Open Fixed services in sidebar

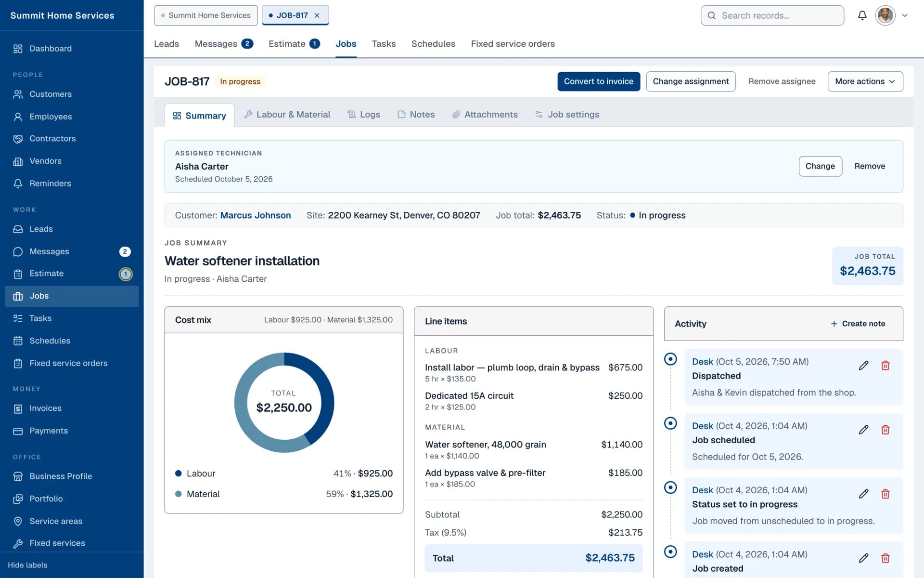72,543
